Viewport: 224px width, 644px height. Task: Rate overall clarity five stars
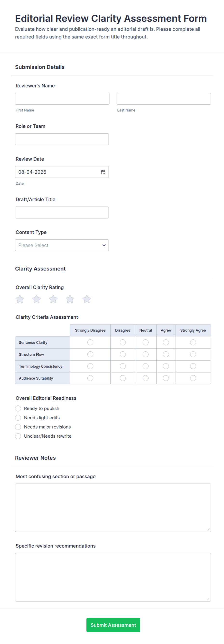87,299
